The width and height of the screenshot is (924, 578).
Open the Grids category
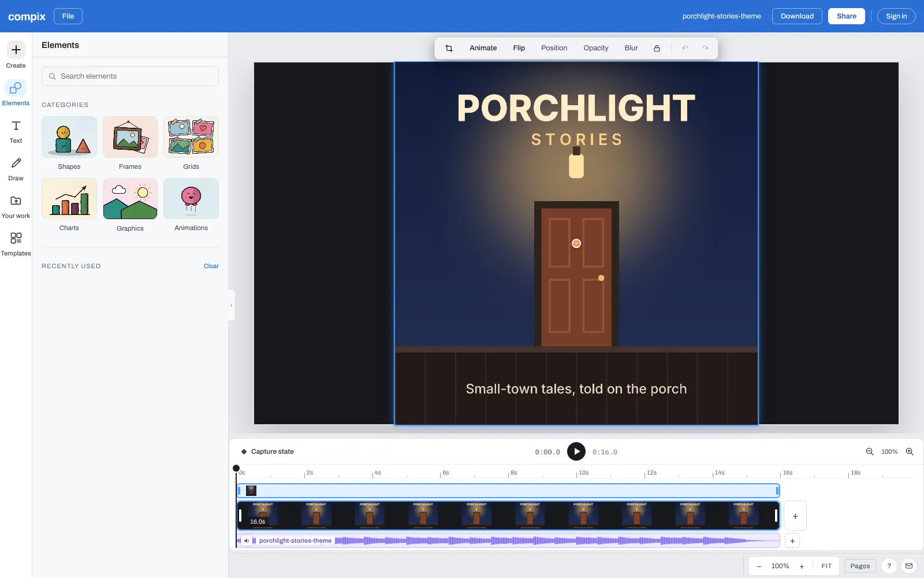(191, 143)
